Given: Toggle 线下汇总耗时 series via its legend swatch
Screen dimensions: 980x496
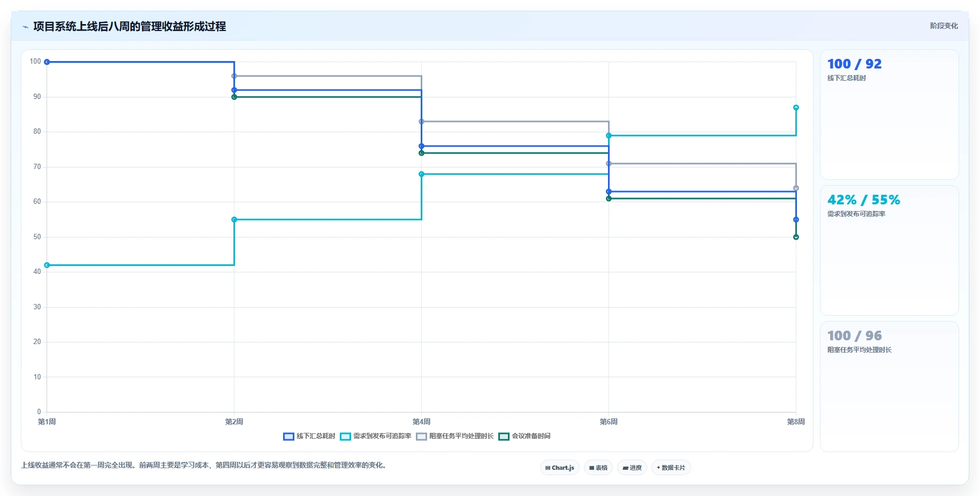Looking at the screenshot, I should click(x=288, y=437).
